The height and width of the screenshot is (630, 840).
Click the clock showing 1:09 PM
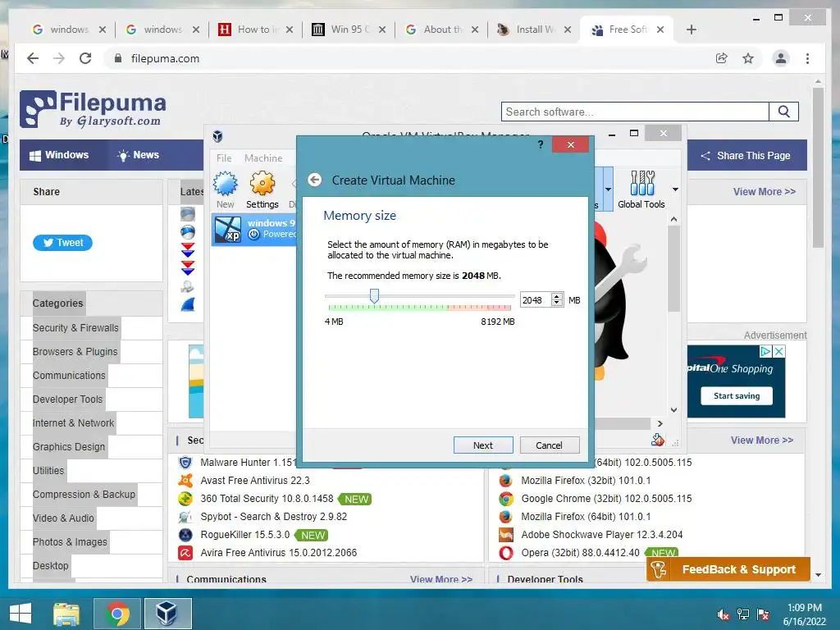(x=804, y=608)
